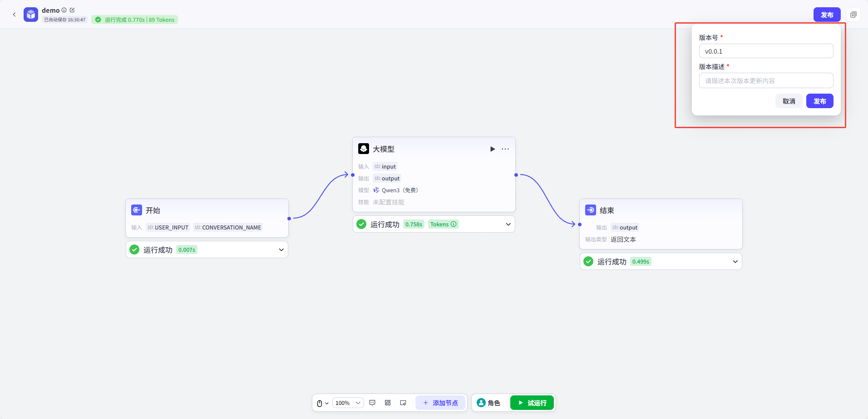Click the info icon next to demo title
The height and width of the screenshot is (419, 868).
[x=64, y=10]
